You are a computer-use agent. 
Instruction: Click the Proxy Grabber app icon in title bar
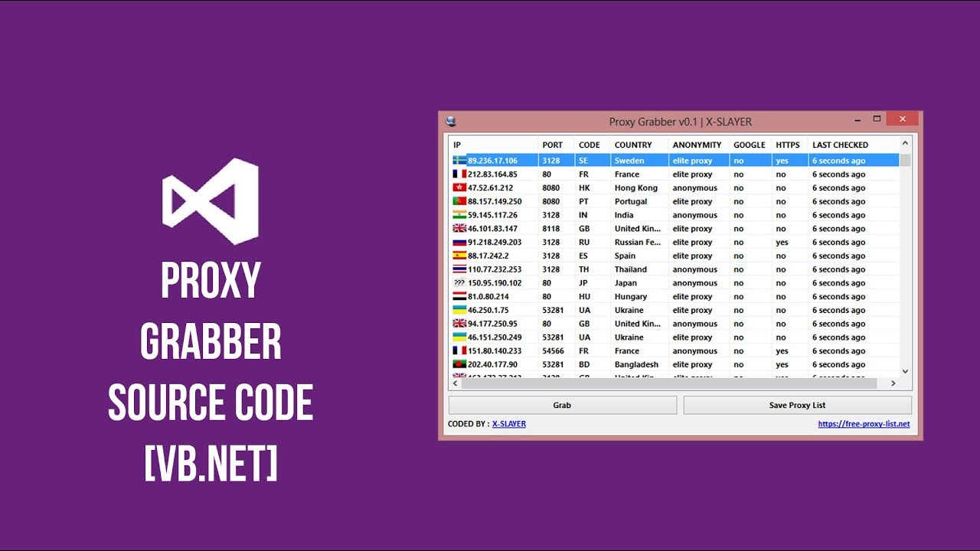(x=451, y=121)
